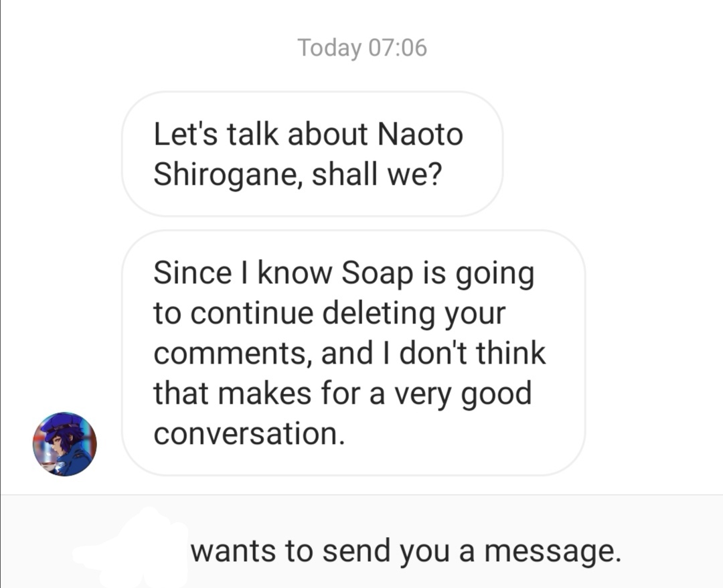Click "wants to send" in the bottom banner

click(291, 550)
